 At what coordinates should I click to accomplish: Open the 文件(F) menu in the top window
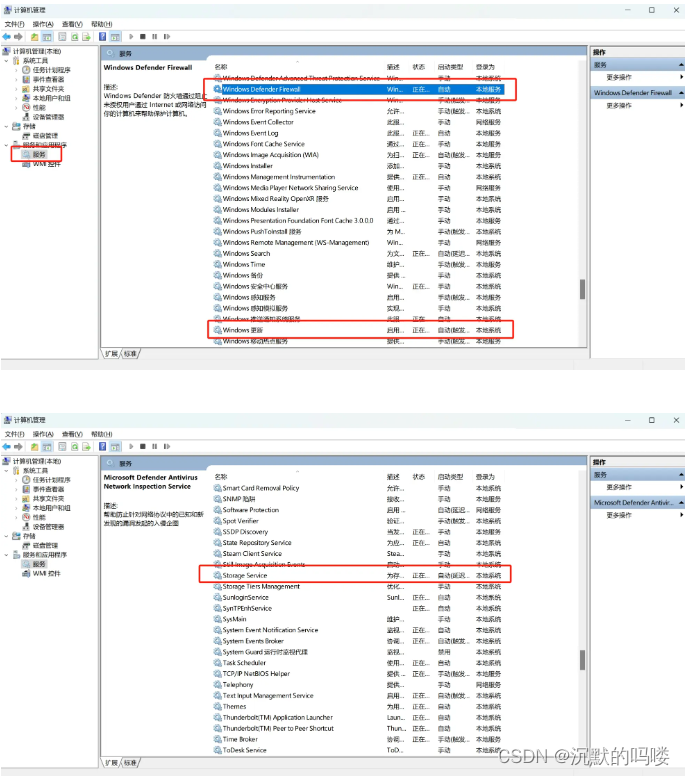point(14,24)
